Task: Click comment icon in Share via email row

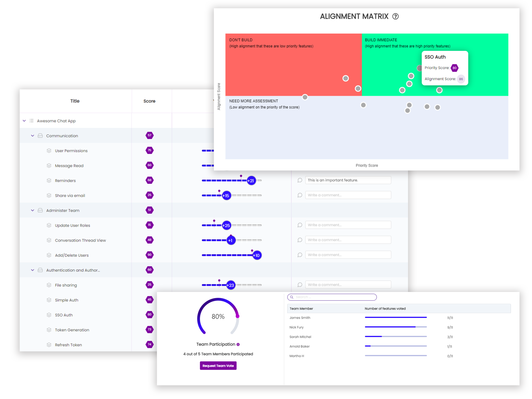Action: pyautogui.click(x=300, y=195)
